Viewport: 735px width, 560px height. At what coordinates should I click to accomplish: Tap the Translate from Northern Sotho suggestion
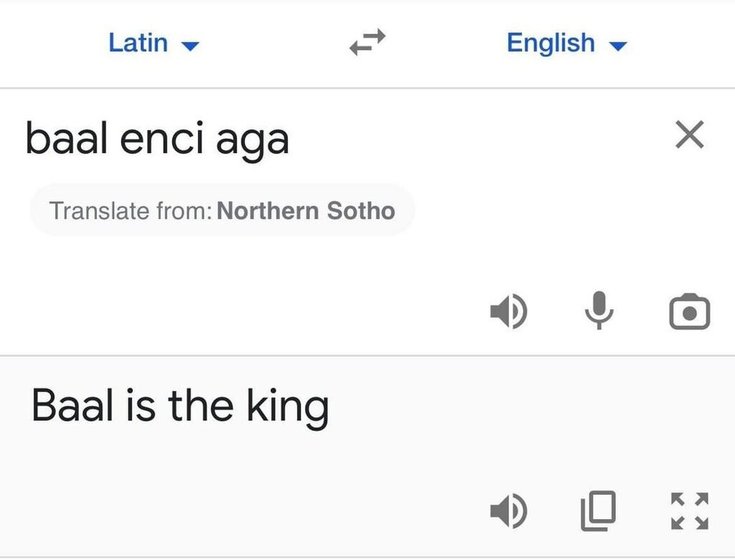tap(223, 210)
